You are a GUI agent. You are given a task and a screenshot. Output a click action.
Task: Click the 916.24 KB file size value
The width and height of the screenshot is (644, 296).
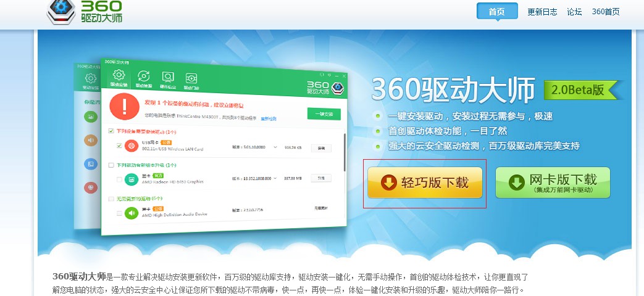click(x=293, y=147)
